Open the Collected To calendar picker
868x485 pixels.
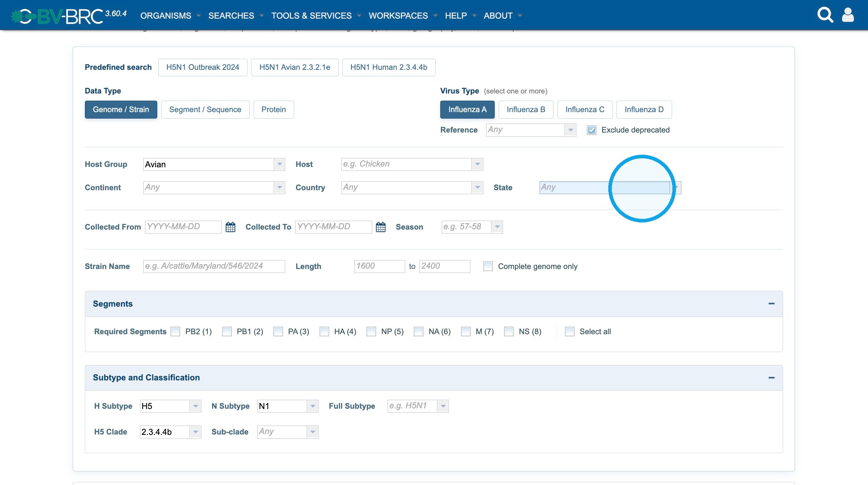381,227
